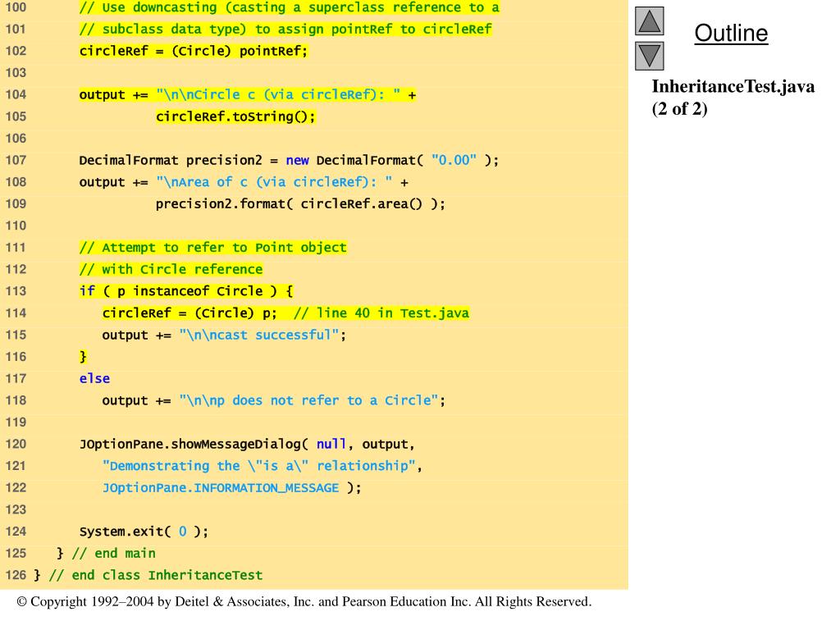This screenshot has height=630, width=840.
Task: Click comment "line 40 in Test.java"
Action: coord(381,313)
